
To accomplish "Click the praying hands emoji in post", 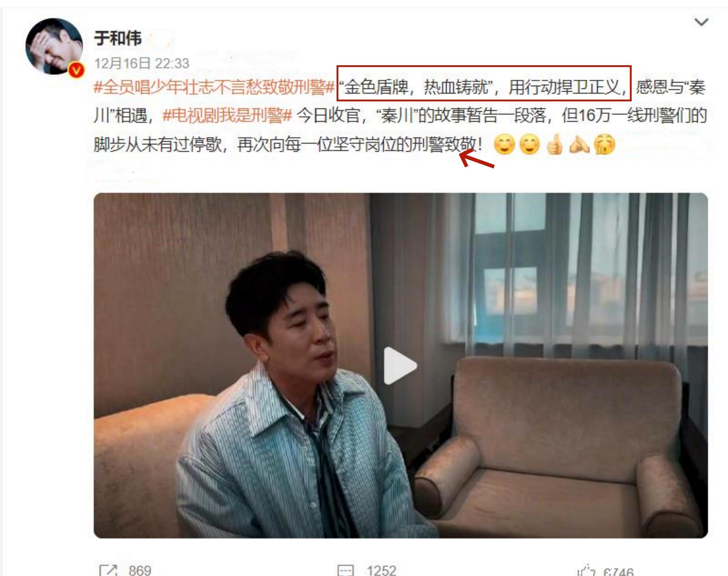I will pos(579,145).
